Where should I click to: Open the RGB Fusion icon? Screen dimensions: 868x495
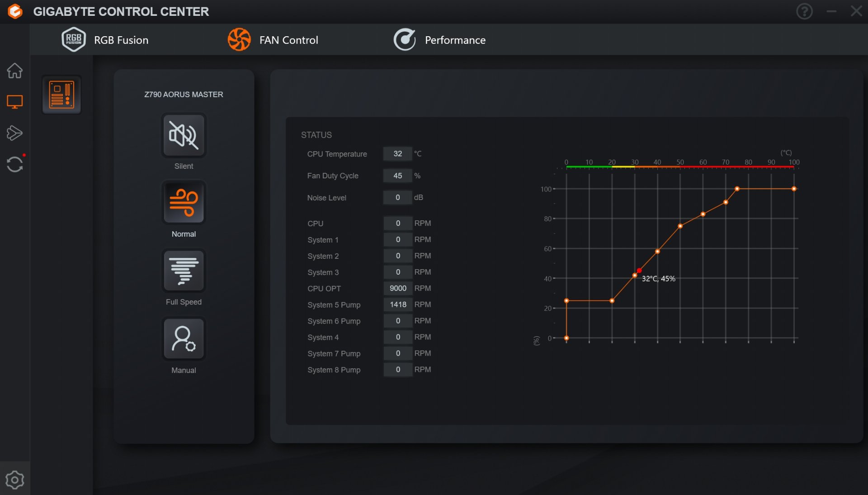[74, 40]
